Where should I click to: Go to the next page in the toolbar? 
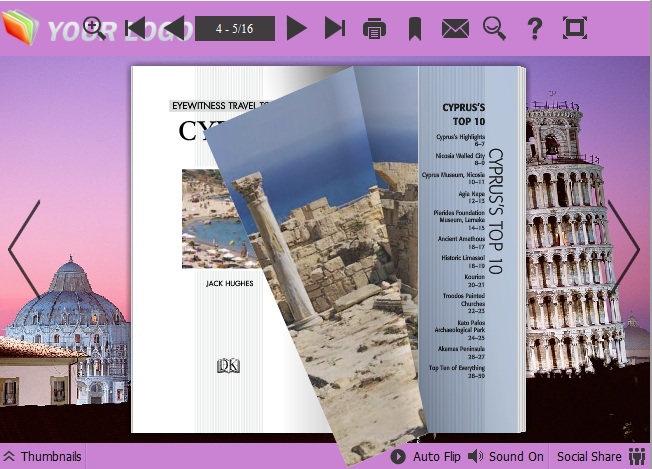tap(297, 28)
